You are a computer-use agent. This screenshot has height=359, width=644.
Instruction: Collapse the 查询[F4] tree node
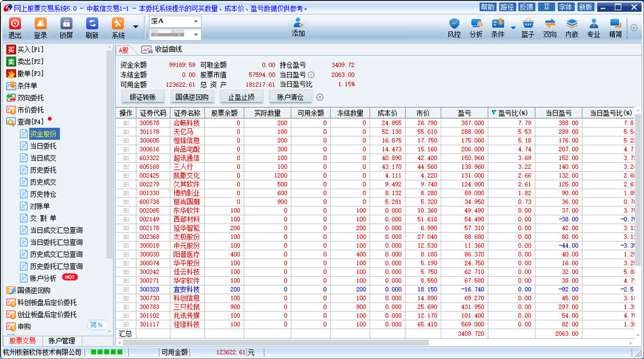coord(25,121)
